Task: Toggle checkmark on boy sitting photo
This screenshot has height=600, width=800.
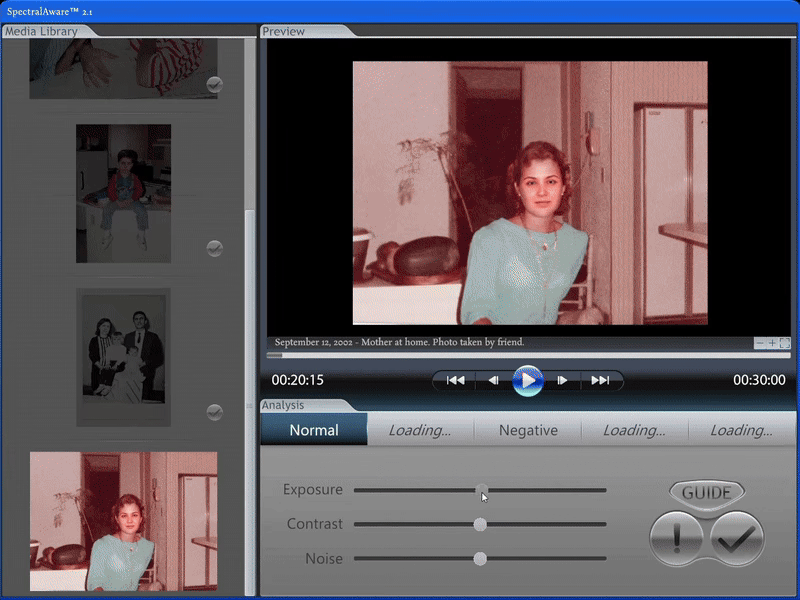Action: coord(214,248)
